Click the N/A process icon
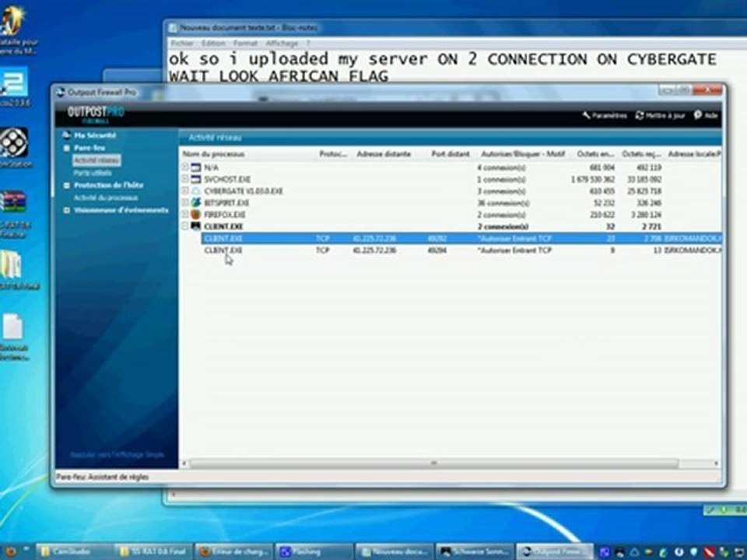The image size is (747, 560). 196,167
